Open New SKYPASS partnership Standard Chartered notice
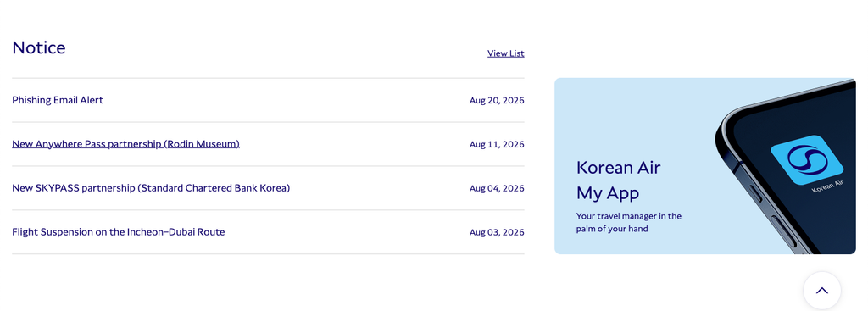 click(151, 188)
